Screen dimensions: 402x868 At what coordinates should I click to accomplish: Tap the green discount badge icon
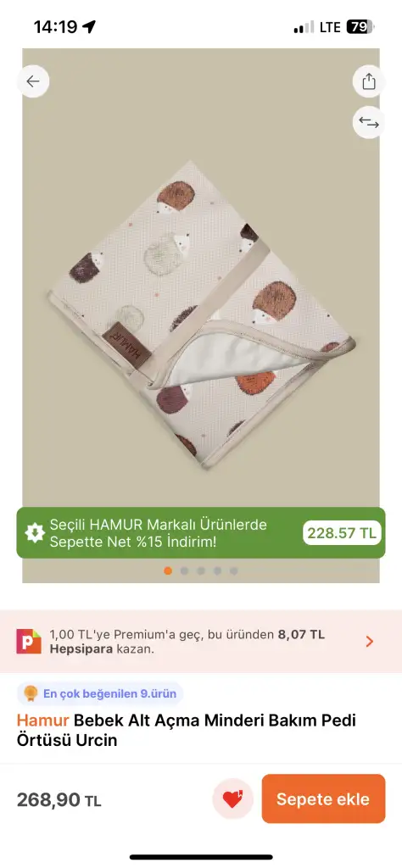click(35, 533)
